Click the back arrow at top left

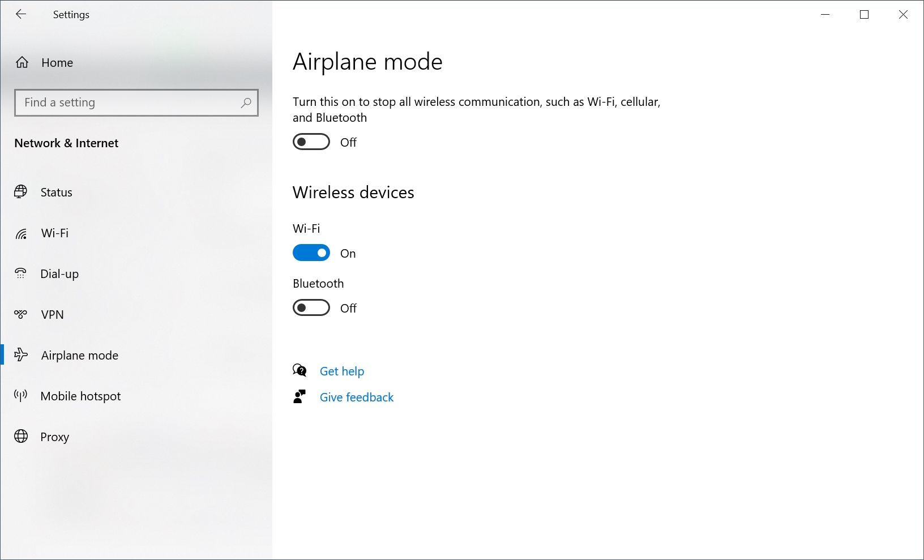click(x=22, y=14)
